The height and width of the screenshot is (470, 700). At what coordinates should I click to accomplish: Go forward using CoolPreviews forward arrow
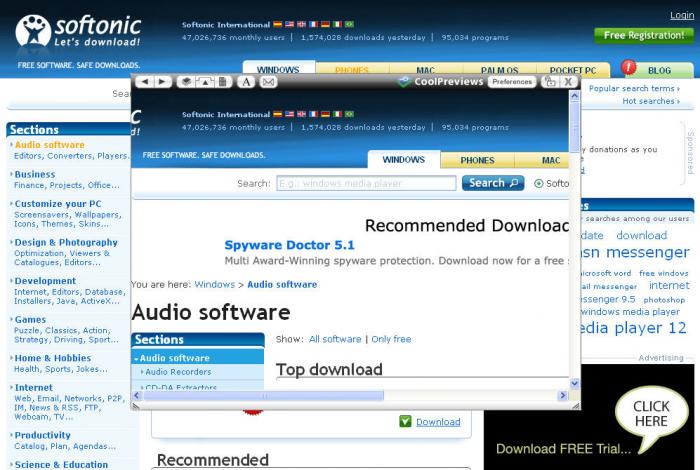pos(162,82)
